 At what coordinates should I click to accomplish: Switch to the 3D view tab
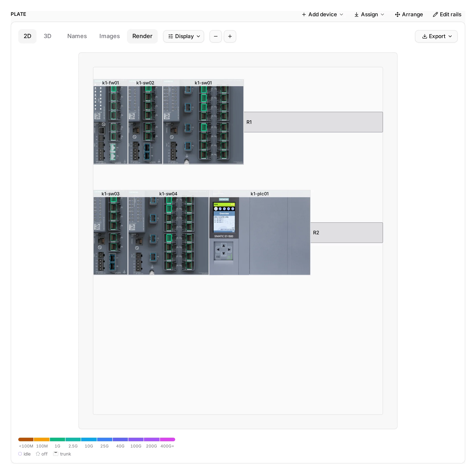pos(47,36)
